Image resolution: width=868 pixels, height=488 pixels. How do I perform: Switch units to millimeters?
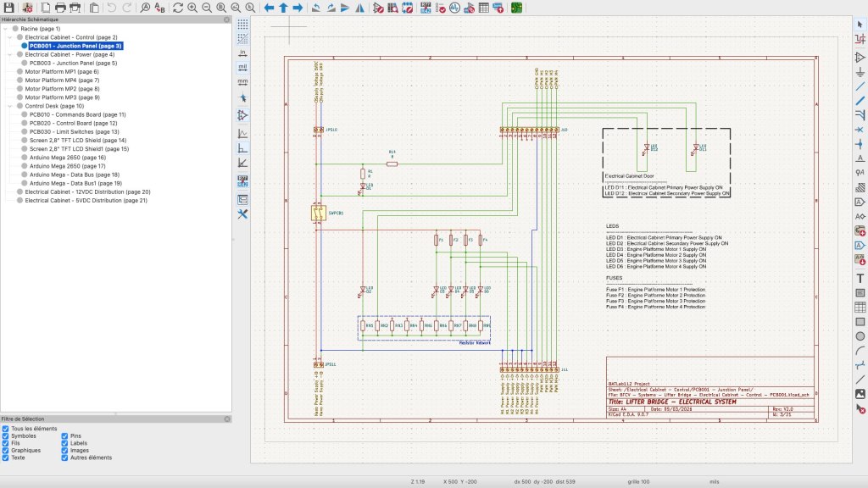click(x=242, y=81)
